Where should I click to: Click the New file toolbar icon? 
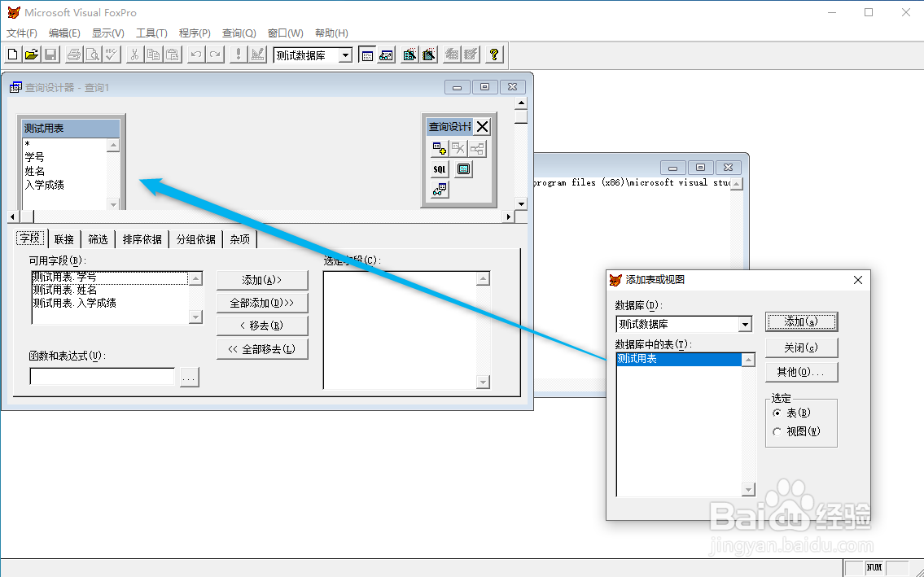(x=12, y=55)
